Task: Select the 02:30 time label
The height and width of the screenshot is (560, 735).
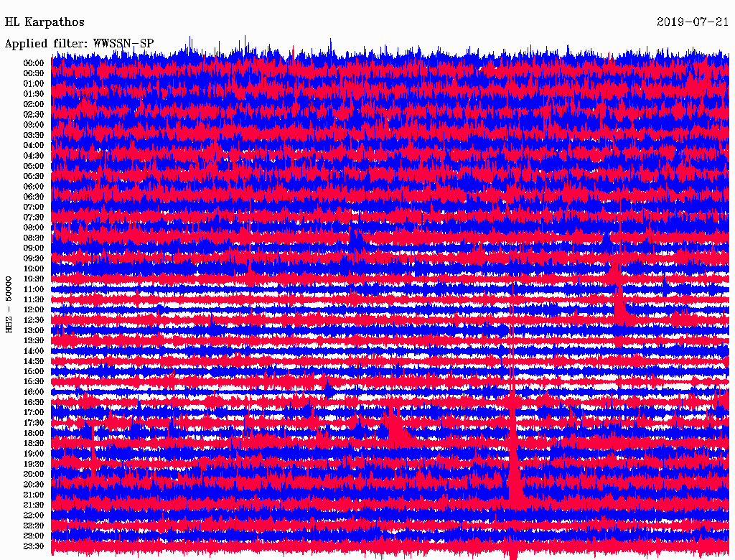Action: point(34,114)
